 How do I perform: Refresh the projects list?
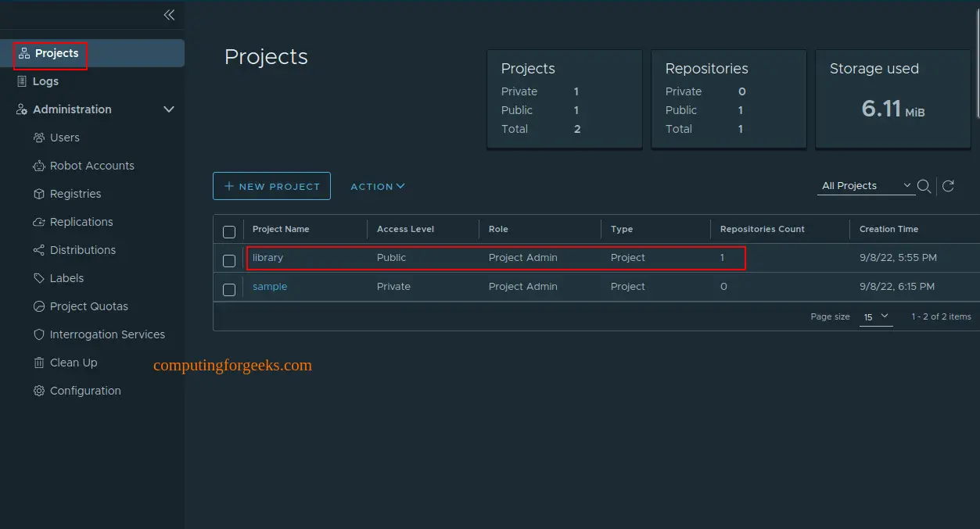[948, 186]
